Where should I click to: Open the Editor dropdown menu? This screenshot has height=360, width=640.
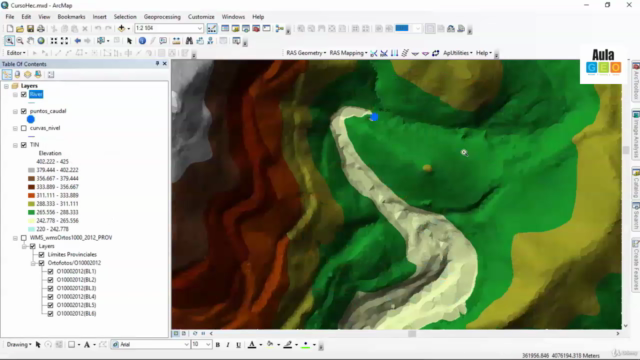(16, 53)
